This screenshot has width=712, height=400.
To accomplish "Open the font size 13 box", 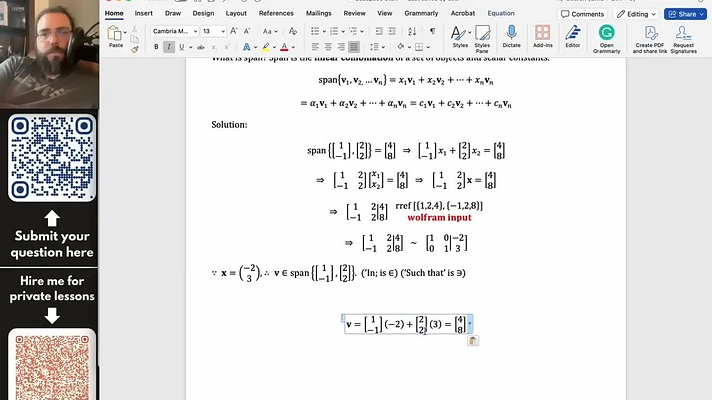I will [213, 31].
